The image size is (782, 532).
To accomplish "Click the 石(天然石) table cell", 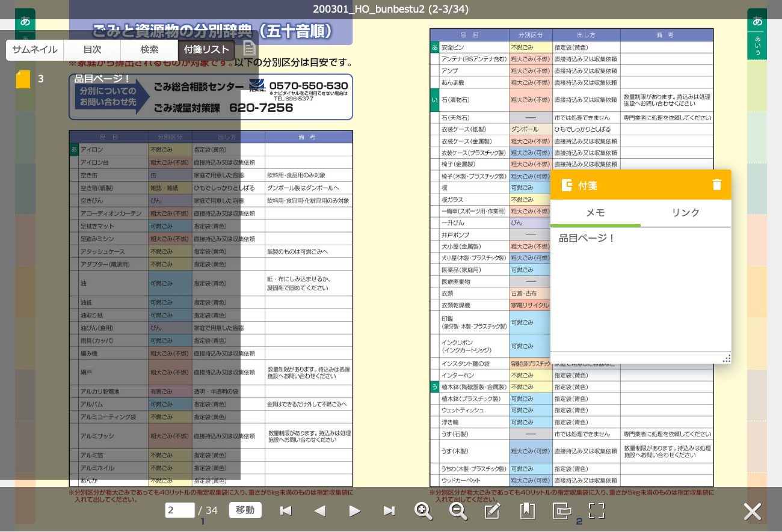I will point(474,118).
